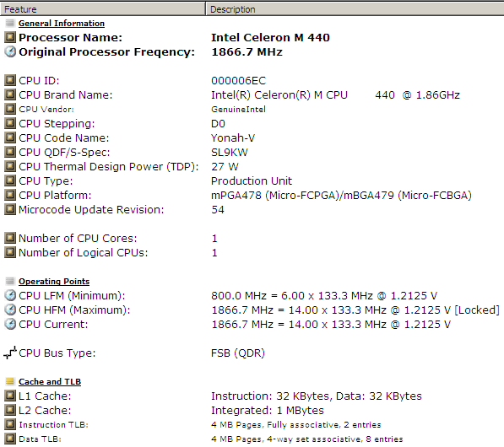Viewport: 504px width, 447px height.
Task: Select the 'Yonah-V' code name value
Action: pyautogui.click(x=233, y=137)
